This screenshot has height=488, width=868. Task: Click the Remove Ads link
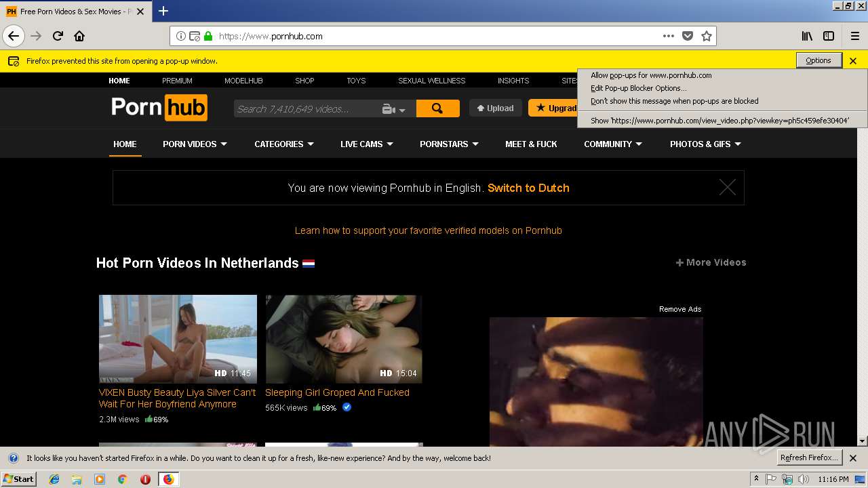coord(680,309)
